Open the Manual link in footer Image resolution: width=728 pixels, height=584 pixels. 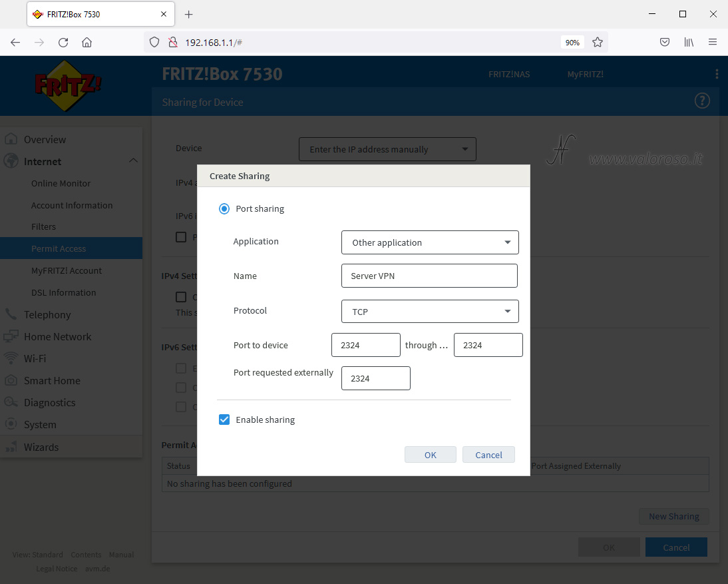pyautogui.click(x=122, y=554)
